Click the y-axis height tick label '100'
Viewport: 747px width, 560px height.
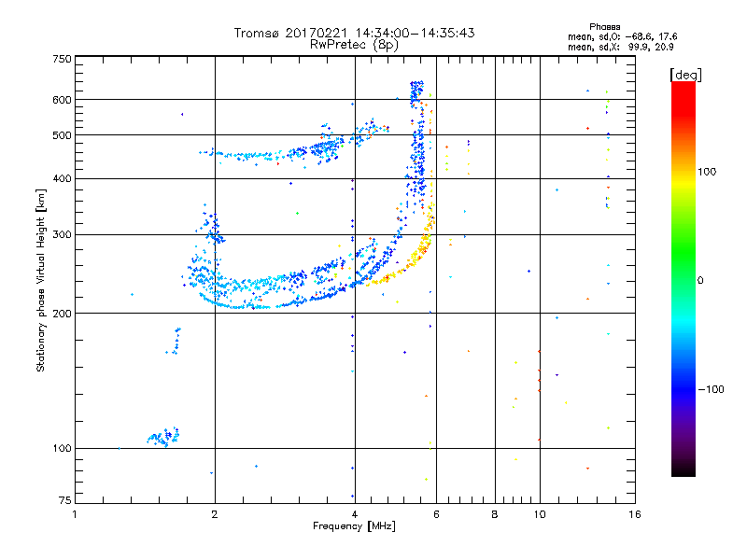63,448
